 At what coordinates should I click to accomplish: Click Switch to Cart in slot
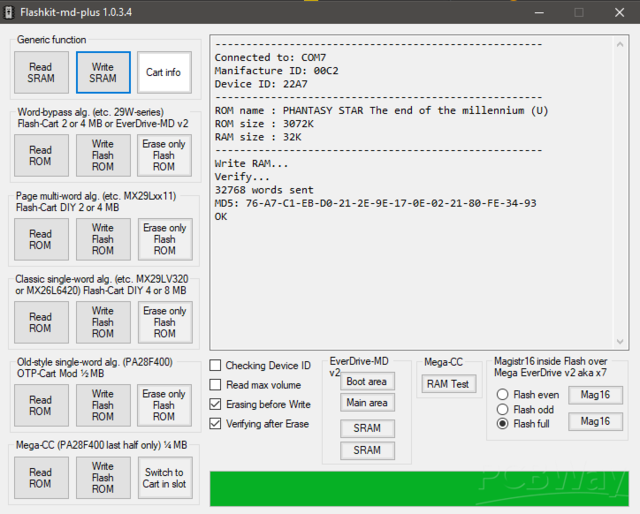[x=165, y=478]
